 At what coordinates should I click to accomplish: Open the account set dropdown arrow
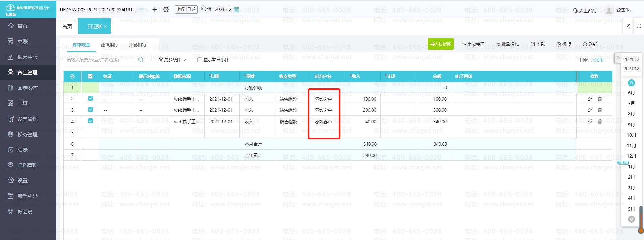pyautogui.click(x=141, y=10)
